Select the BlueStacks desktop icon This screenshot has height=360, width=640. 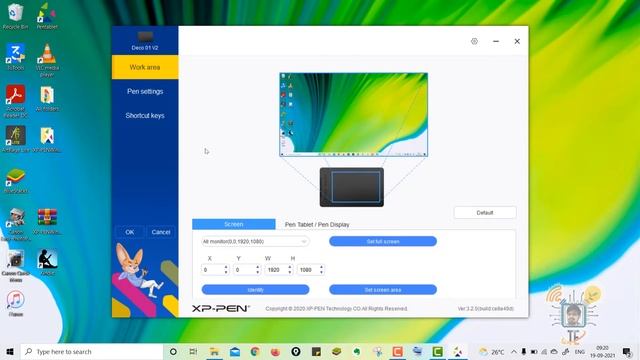16,180
